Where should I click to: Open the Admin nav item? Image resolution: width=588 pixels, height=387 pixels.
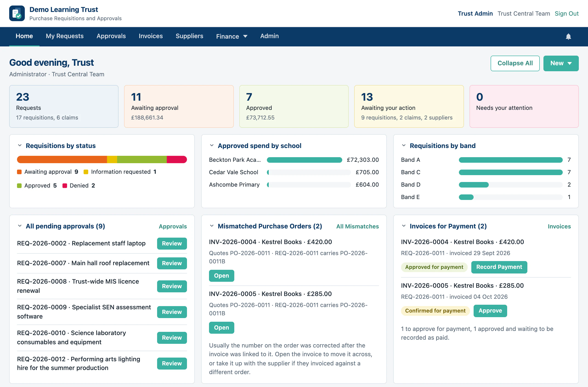(x=270, y=36)
